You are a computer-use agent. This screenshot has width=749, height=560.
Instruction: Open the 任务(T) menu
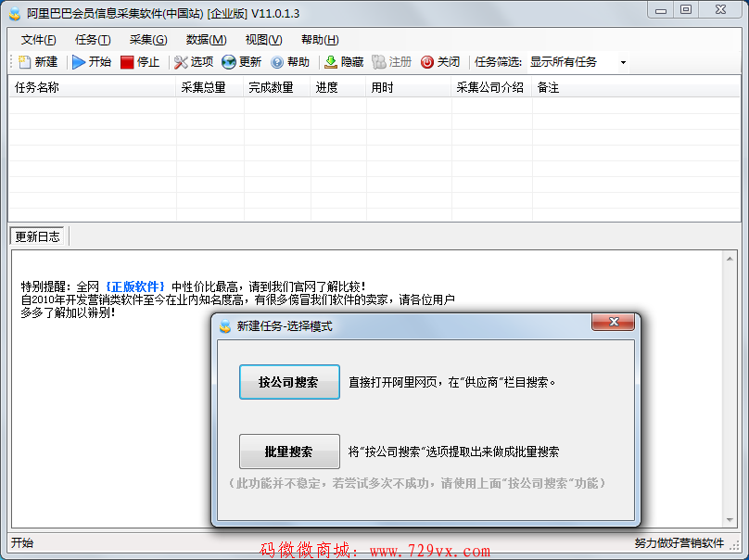[x=93, y=40]
